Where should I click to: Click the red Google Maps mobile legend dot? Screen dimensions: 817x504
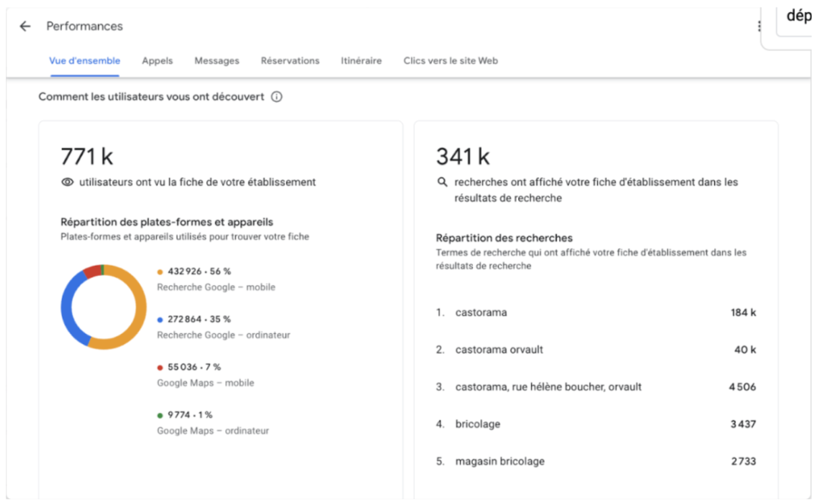160,368
